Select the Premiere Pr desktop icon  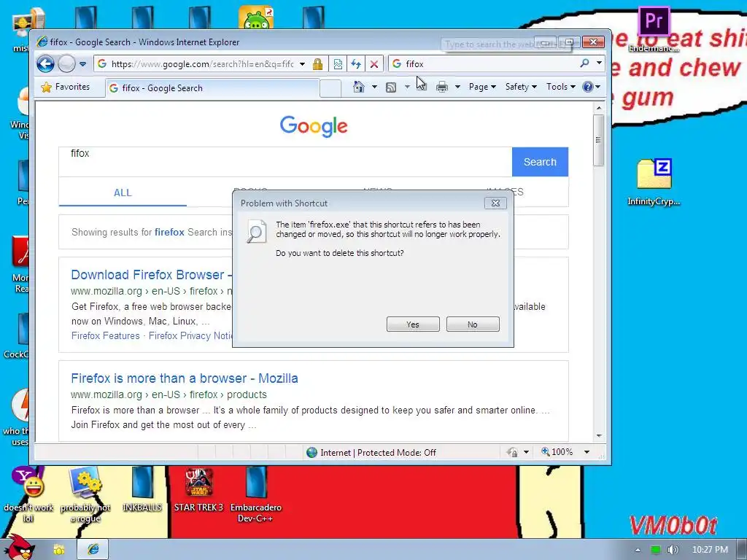click(654, 28)
